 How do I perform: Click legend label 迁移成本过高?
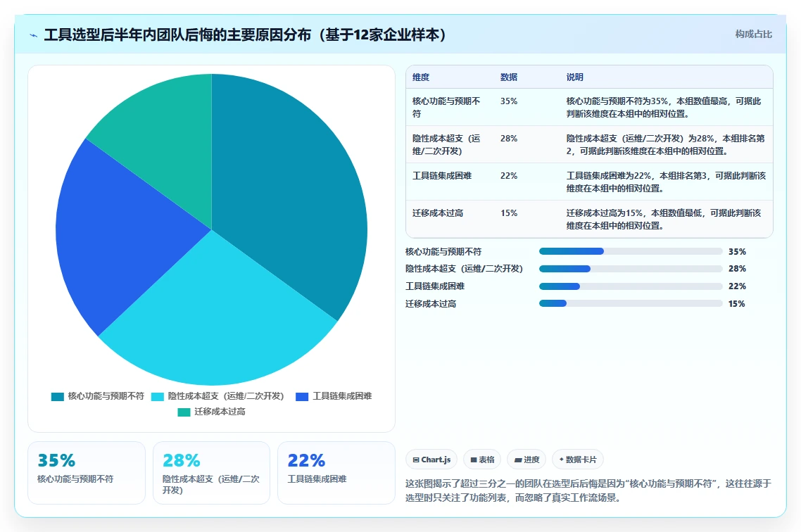pos(220,412)
